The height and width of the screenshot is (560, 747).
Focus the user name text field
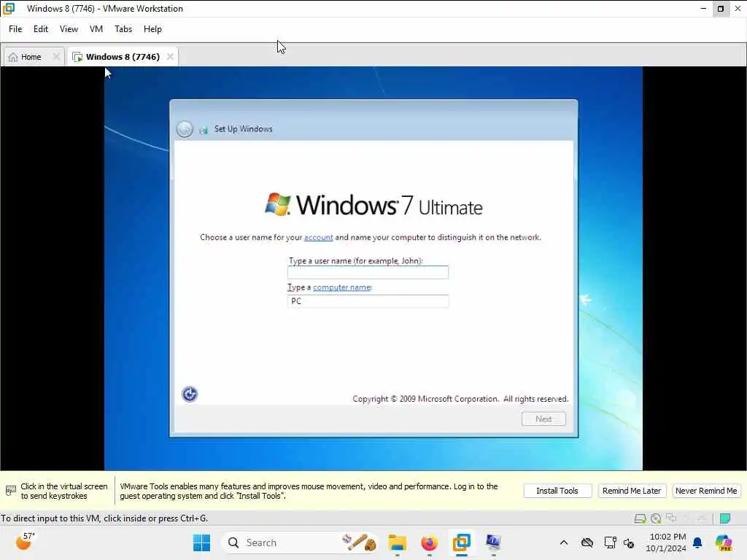[368, 273]
